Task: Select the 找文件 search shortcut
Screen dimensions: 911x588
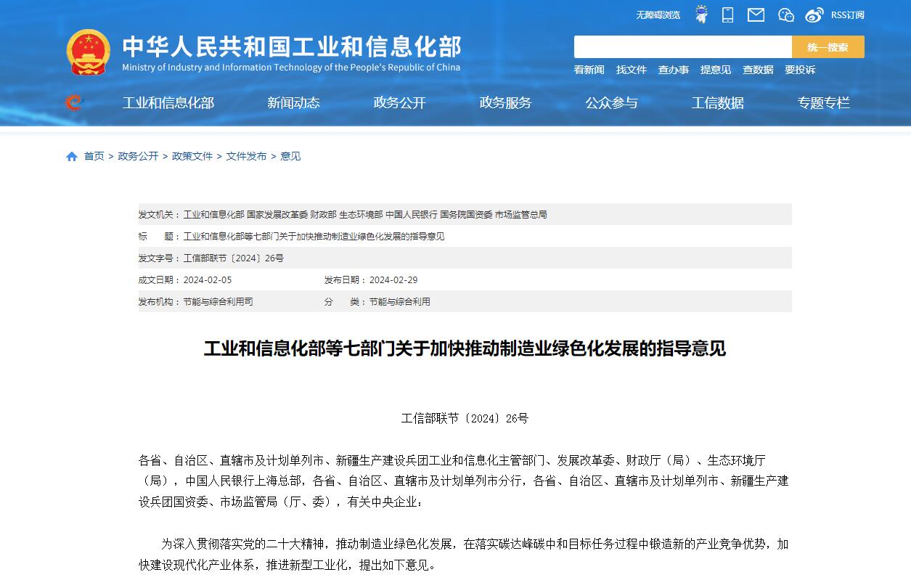Action: pos(632,70)
